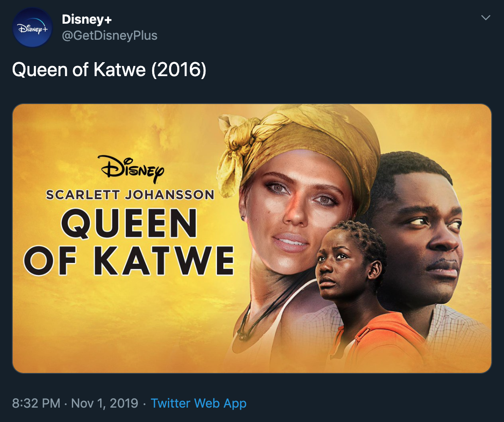504x422 pixels.
Task: Click the stud earring in the poster
Action: [x=244, y=218]
